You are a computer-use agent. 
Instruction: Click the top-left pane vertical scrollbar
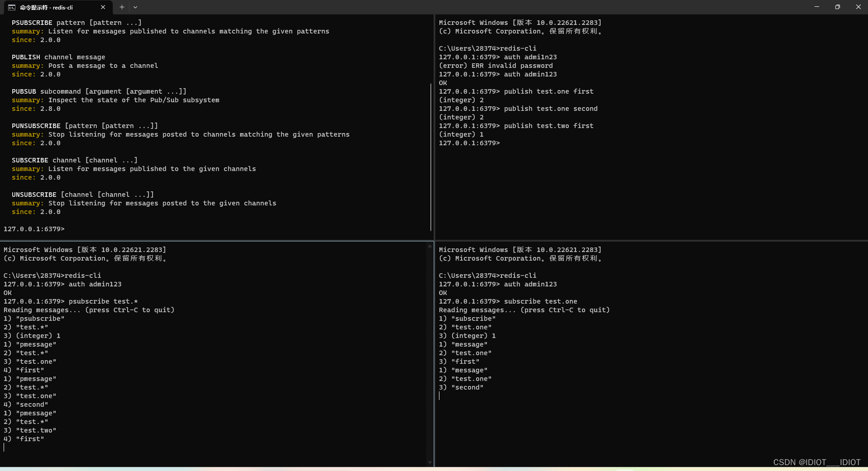click(431, 157)
